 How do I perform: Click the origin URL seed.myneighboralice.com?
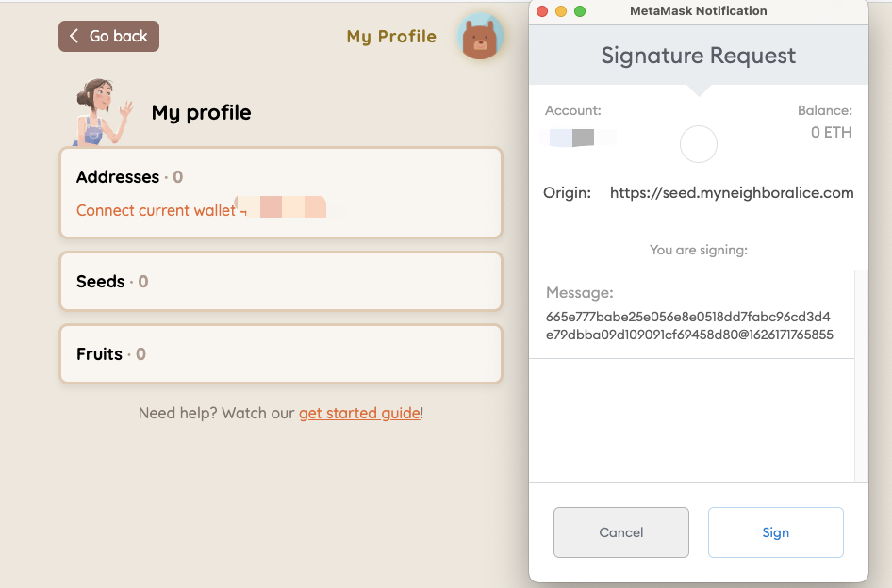(732, 193)
